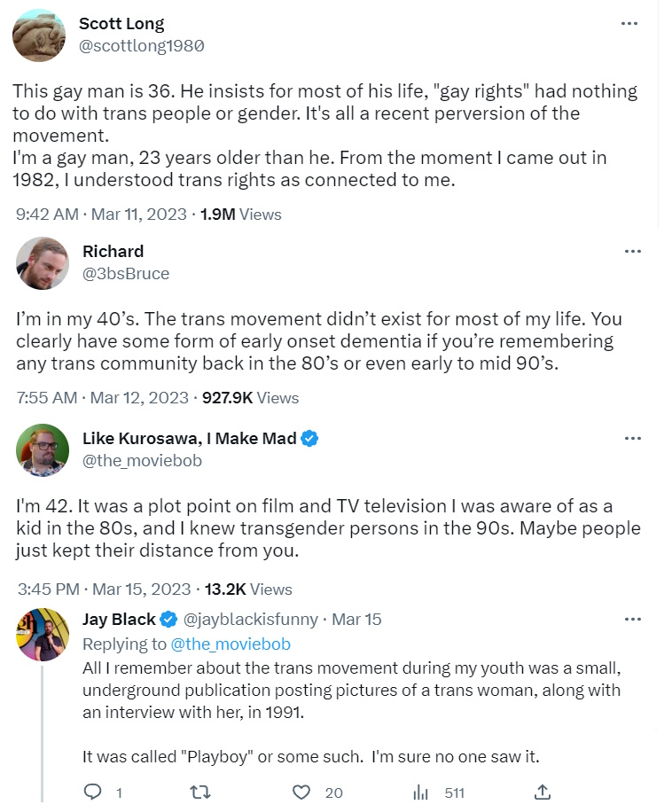Open more options on Jay Black's reply
This screenshot has width=672, height=812.
click(632, 619)
